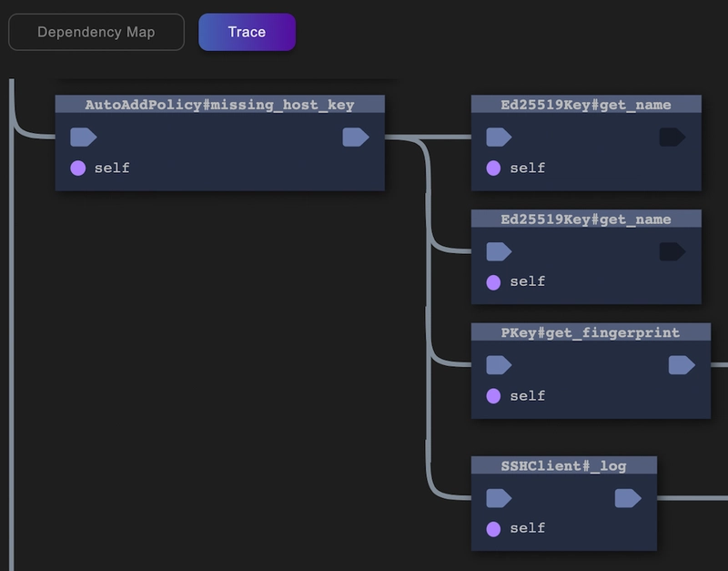
Task: Click input arrow of first Ed25519Key#get_name node
Action: click(499, 138)
